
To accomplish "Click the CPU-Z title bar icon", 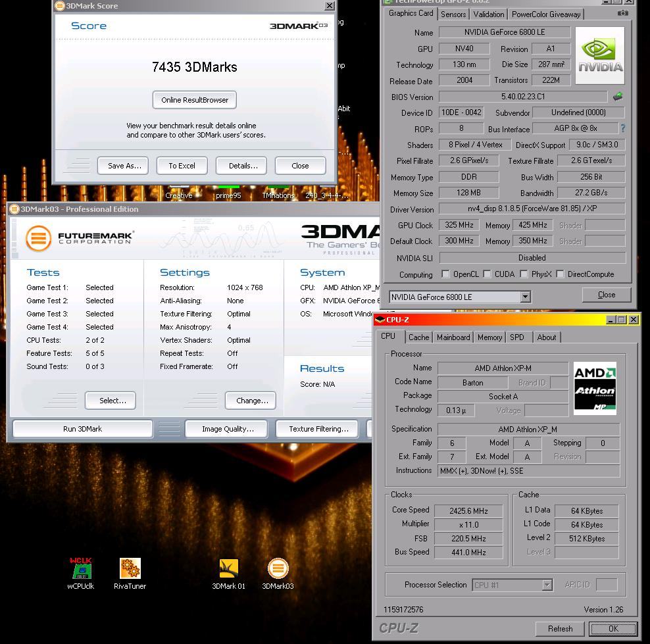I will [x=380, y=320].
